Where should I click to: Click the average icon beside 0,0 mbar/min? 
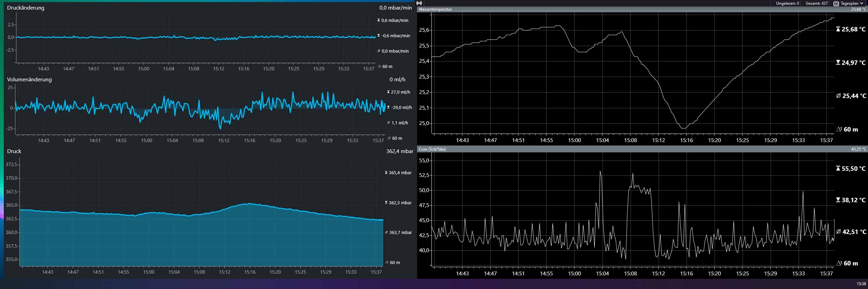coord(378,51)
